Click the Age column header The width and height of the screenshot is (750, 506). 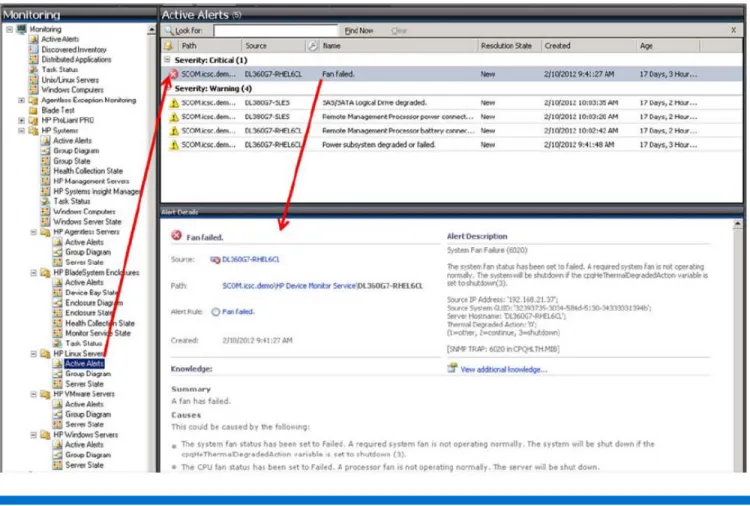[668, 46]
